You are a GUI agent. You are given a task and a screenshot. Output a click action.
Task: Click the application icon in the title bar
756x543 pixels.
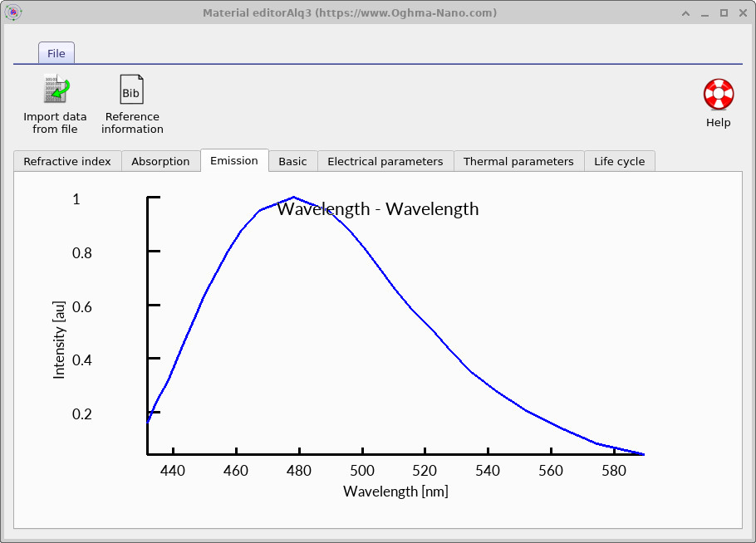pyautogui.click(x=12, y=12)
